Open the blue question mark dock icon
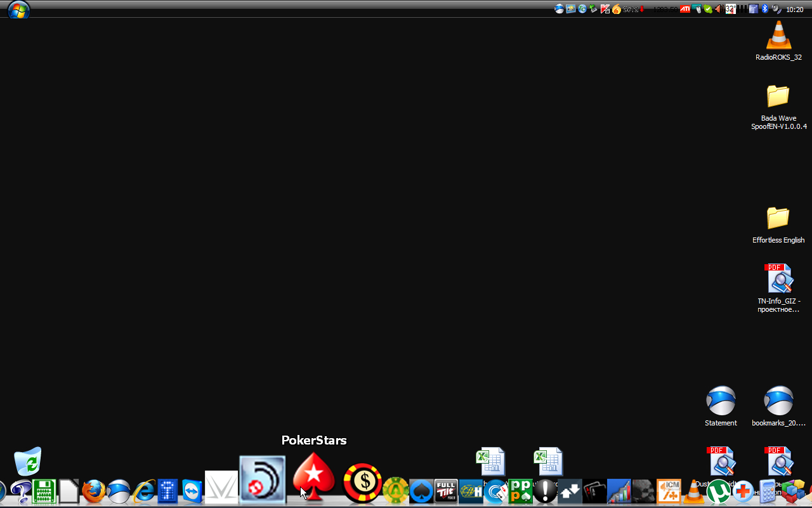The height and width of the screenshot is (508, 812). pos(20,492)
